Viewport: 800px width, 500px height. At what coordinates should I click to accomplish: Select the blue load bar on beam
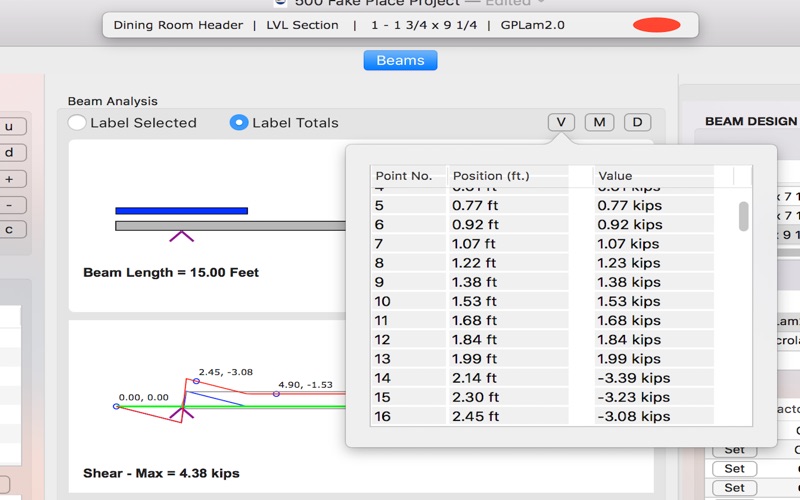tap(182, 211)
